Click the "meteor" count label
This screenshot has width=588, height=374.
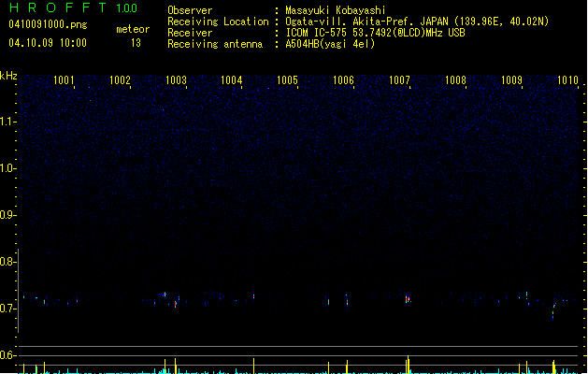[133, 29]
